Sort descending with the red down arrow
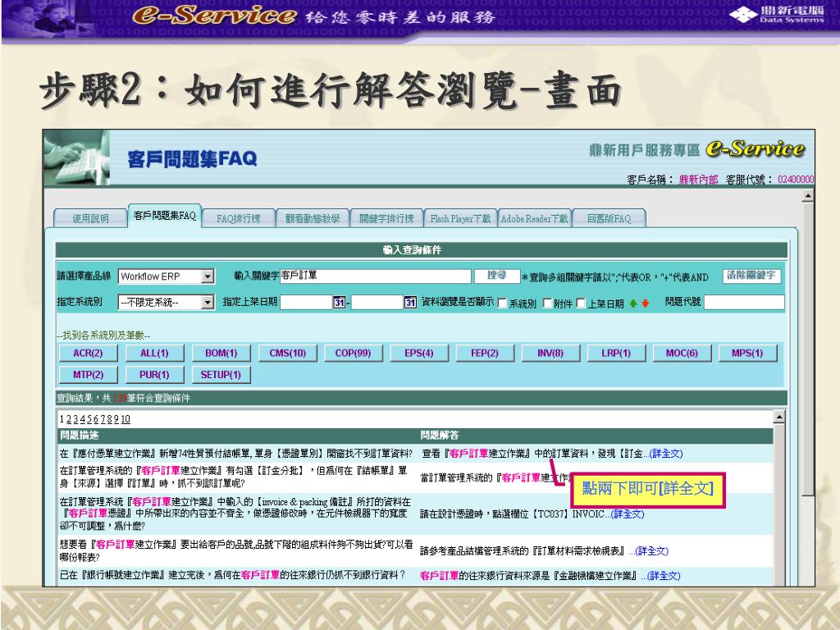840x630 pixels. click(645, 304)
